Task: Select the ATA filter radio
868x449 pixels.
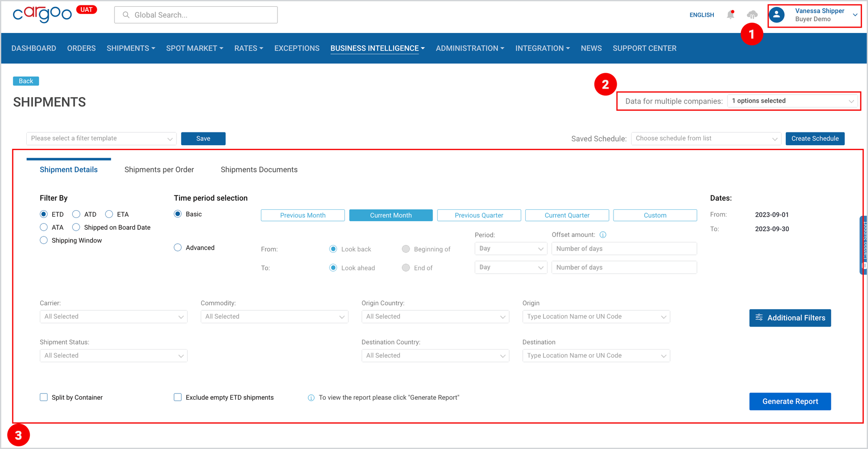Action: pyautogui.click(x=44, y=227)
